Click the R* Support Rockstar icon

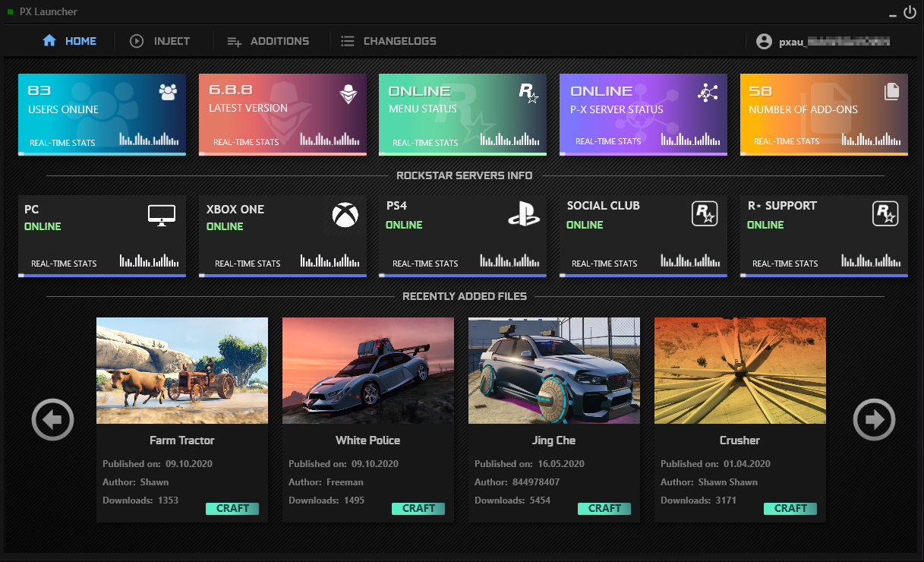(885, 214)
